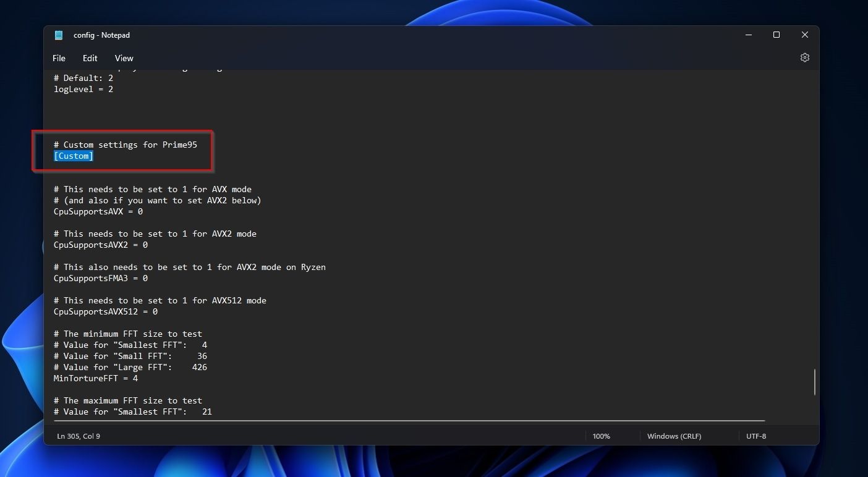
Task: Click '# The minimum FFT size to test'
Action: pos(128,334)
